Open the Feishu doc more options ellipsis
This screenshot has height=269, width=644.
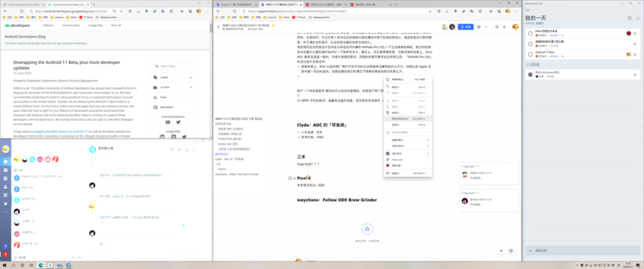pyautogui.click(x=487, y=27)
